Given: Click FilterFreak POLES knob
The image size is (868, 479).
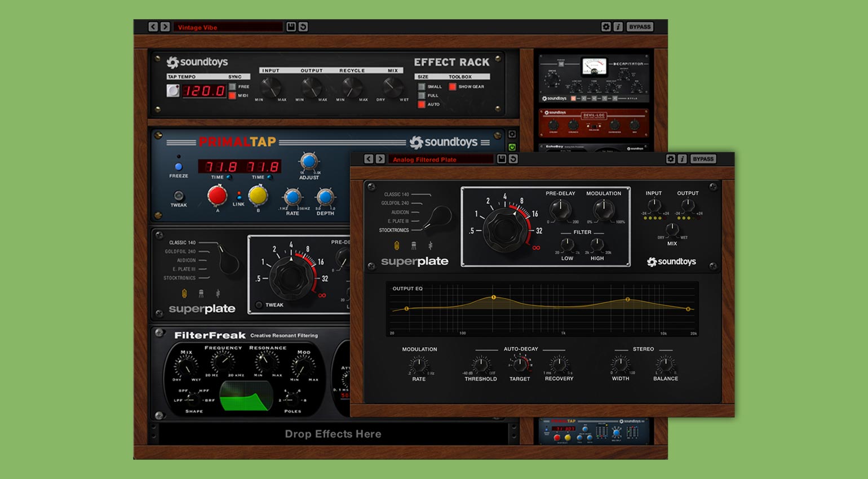Looking at the screenshot, I should click(x=292, y=399).
